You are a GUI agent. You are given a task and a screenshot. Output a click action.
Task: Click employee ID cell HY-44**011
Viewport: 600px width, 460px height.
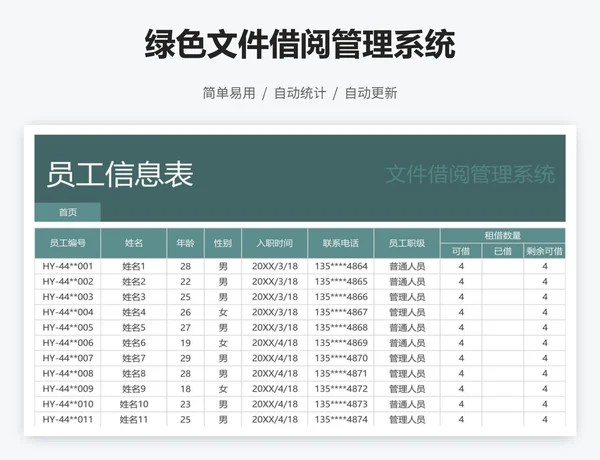(68, 419)
